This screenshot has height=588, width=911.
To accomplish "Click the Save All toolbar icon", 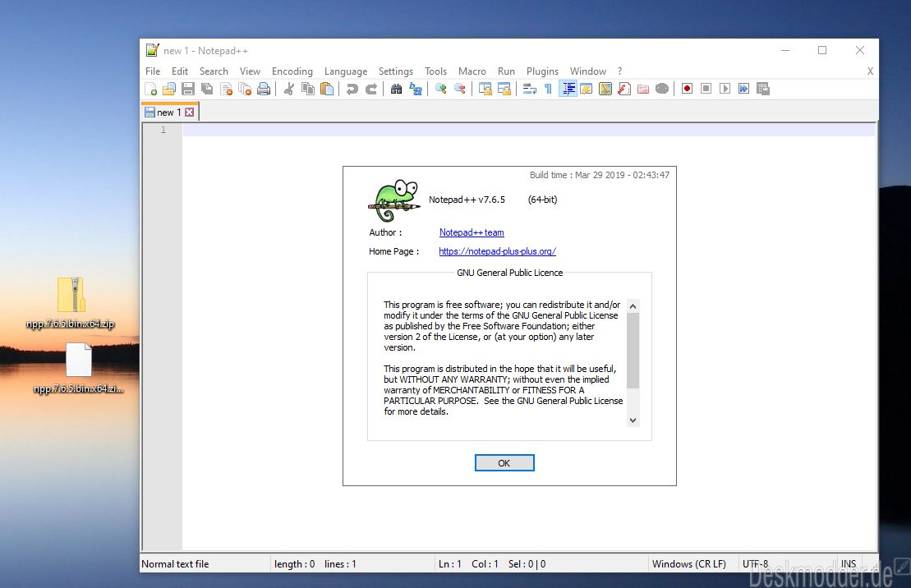I will 207,89.
